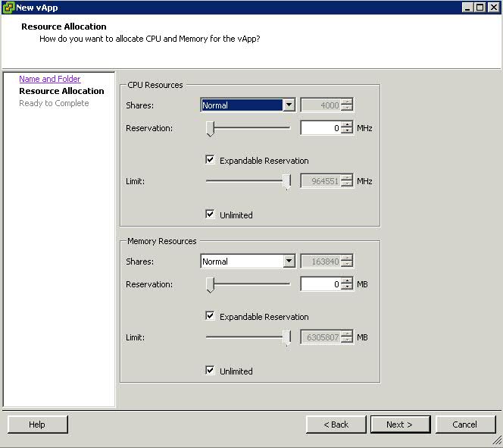Click the window corner resize grip
503x448 pixels.
(497, 440)
